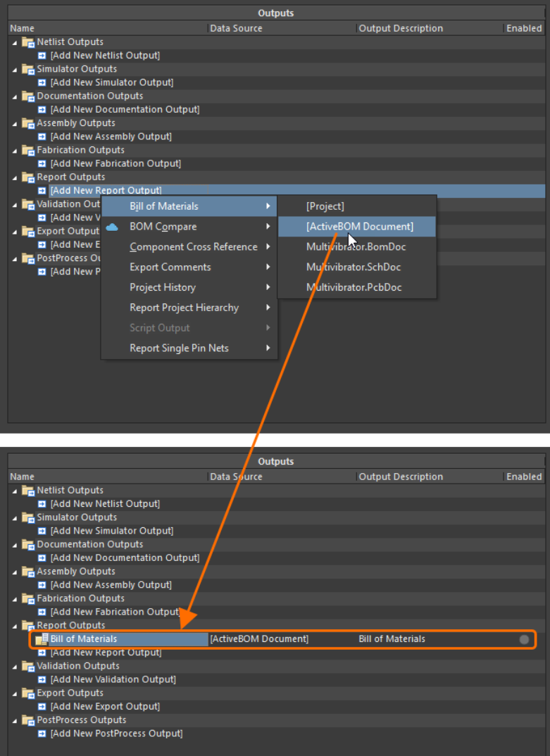Image resolution: width=550 pixels, height=756 pixels.
Task: Click the Netlist Outputs folder icon in the top panel
Action: click(28, 42)
